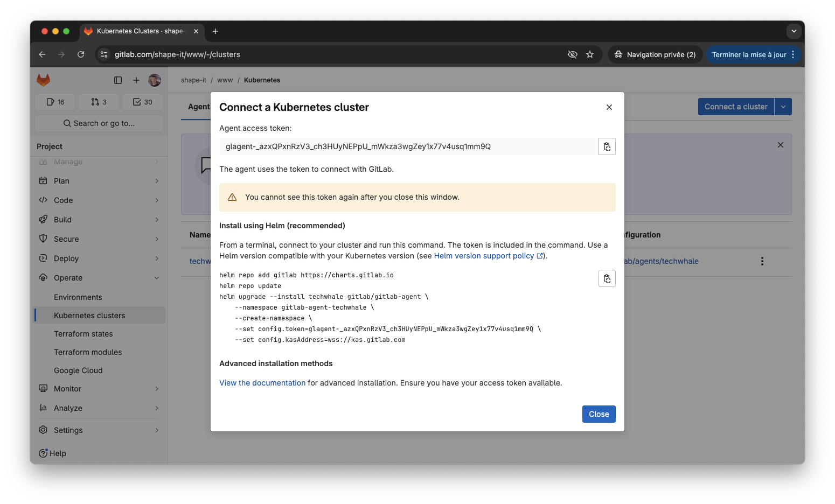
Task: Open Google Cloud sidebar item
Action: coord(99,370)
